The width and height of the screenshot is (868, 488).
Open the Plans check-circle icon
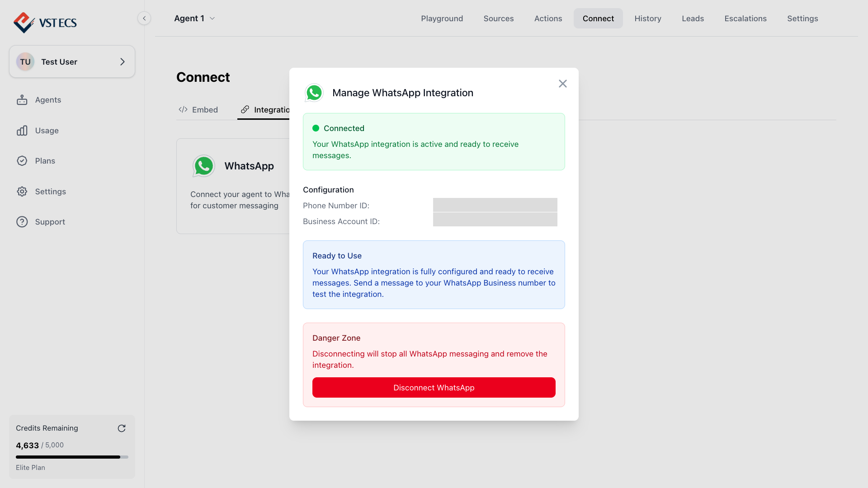[22, 161]
